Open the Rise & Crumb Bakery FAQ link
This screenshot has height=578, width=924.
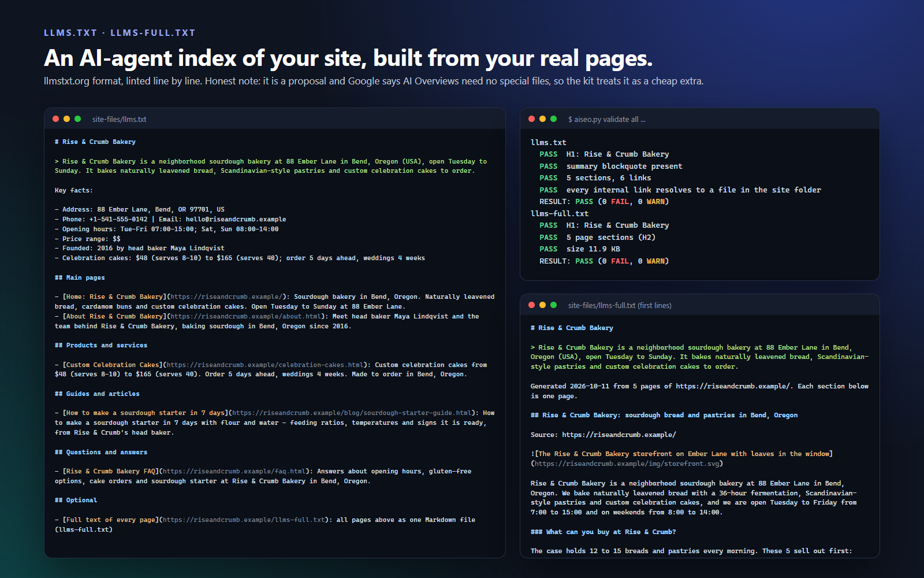[185, 472]
